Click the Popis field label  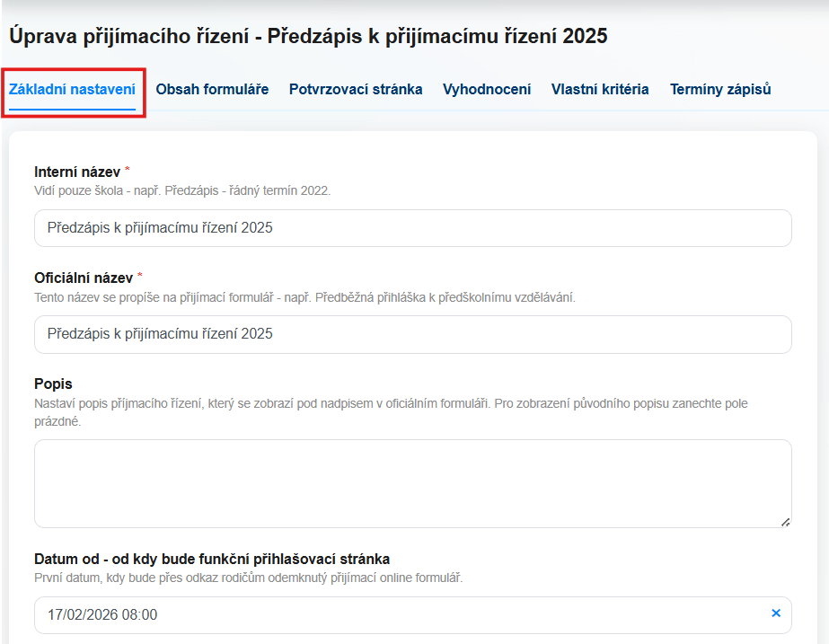[x=53, y=384]
